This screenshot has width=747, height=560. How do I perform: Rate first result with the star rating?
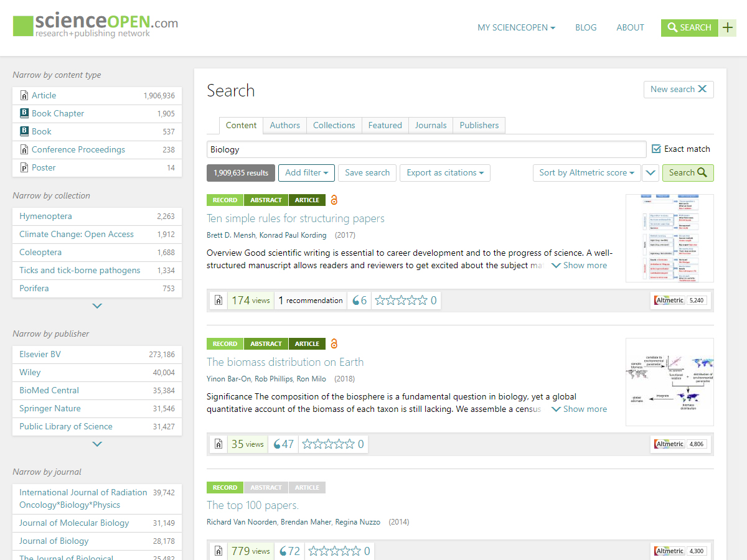(401, 301)
